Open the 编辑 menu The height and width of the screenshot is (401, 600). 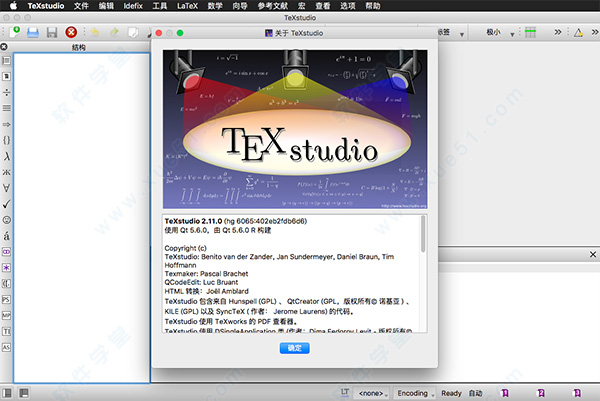106,6
